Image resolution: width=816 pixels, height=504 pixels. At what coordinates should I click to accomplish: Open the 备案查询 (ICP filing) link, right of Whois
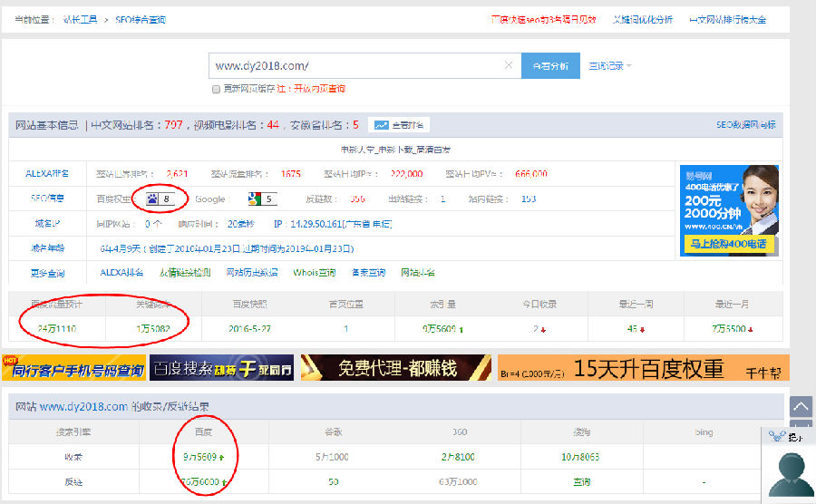pos(368,273)
